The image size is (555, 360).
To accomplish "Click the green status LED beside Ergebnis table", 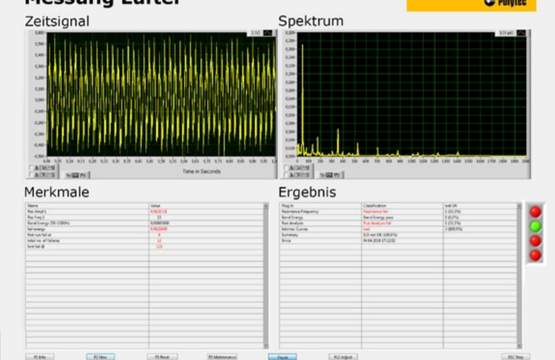I will pyautogui.click(x=536, y=226).
